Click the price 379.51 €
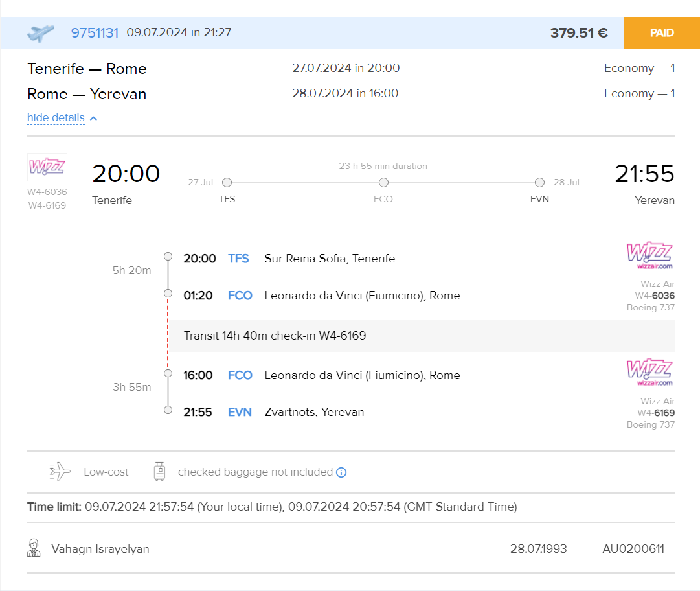Screen dimensions: 700x591 [578, 32]
